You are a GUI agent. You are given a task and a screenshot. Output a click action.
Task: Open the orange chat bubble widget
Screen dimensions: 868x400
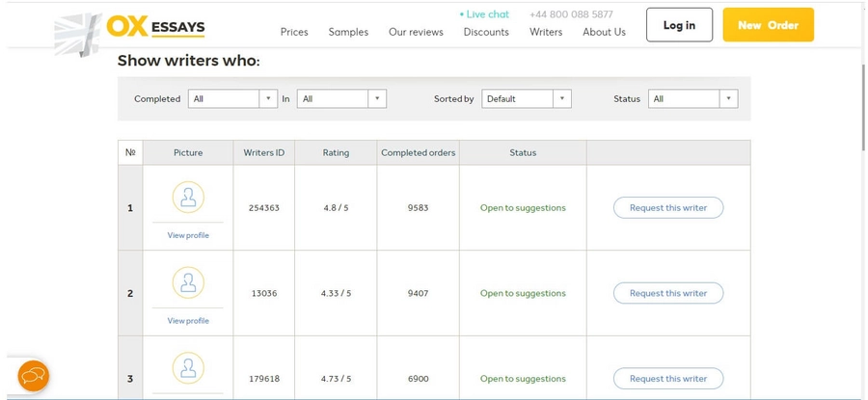coord(34,376)
